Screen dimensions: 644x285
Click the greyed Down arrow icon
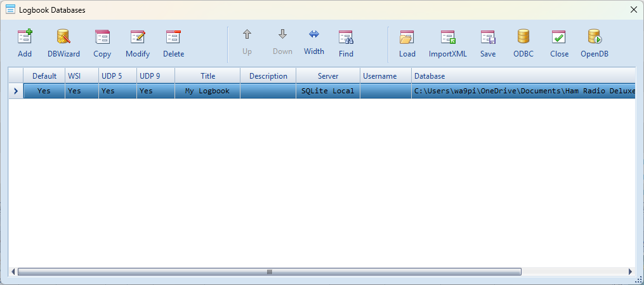pyautogui.click(x=282, y=34)
